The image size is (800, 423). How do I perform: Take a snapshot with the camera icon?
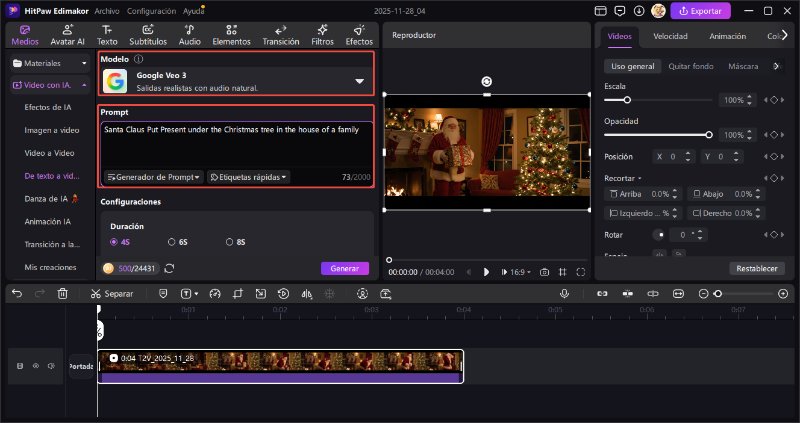(544, 272)
